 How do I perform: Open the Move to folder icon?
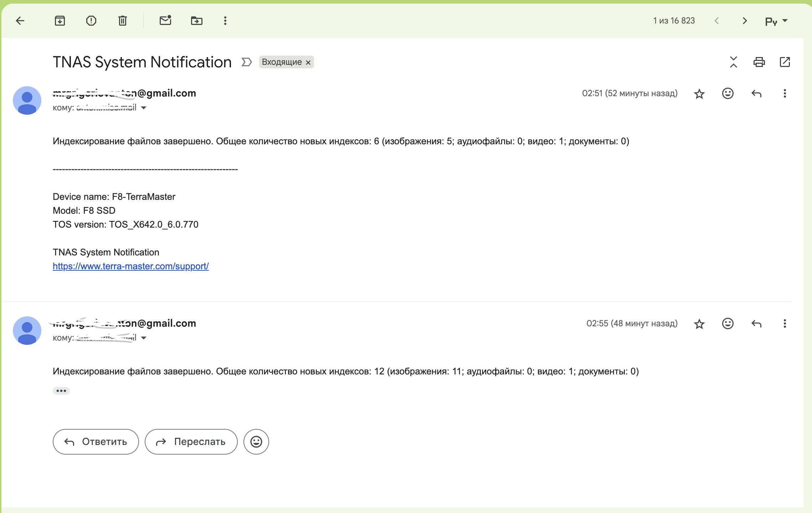(x=197, y=21)
